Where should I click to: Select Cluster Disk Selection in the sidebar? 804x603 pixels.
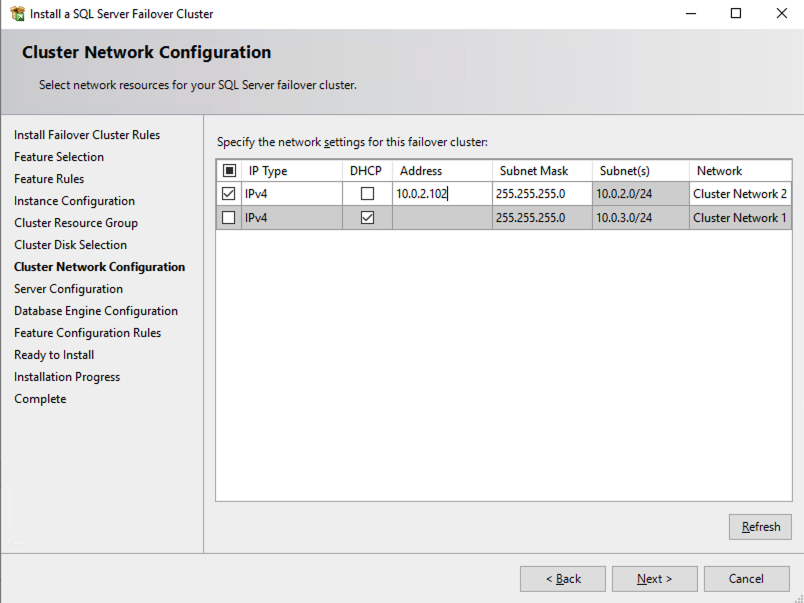(x=70, y=245)
